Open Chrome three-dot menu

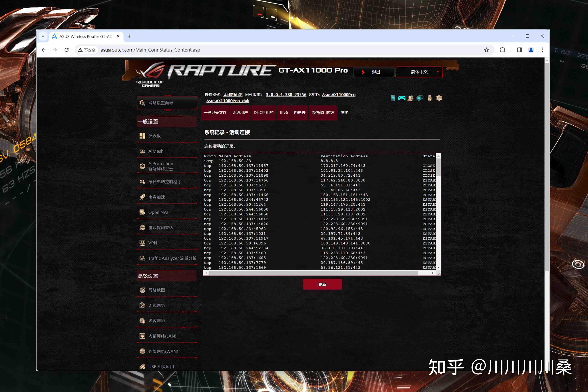click(542, 50)
